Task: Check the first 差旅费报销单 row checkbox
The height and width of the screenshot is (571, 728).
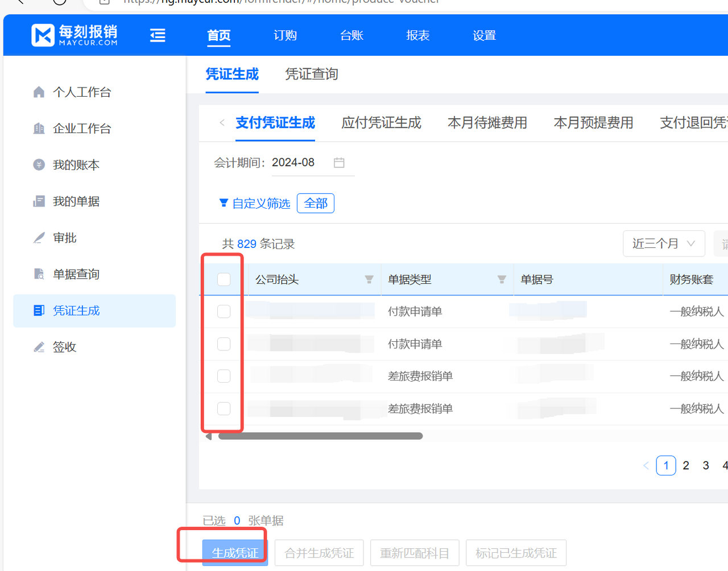Action: [x=224, y=376]
